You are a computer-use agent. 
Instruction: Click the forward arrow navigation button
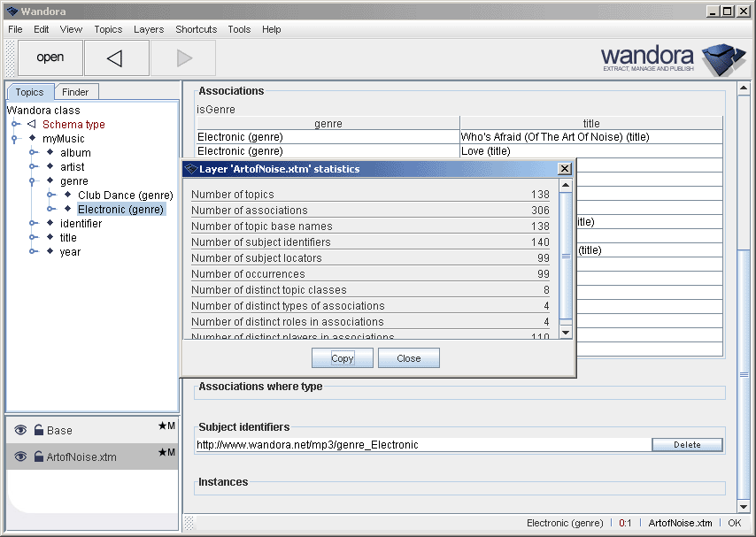pos(183,58)
